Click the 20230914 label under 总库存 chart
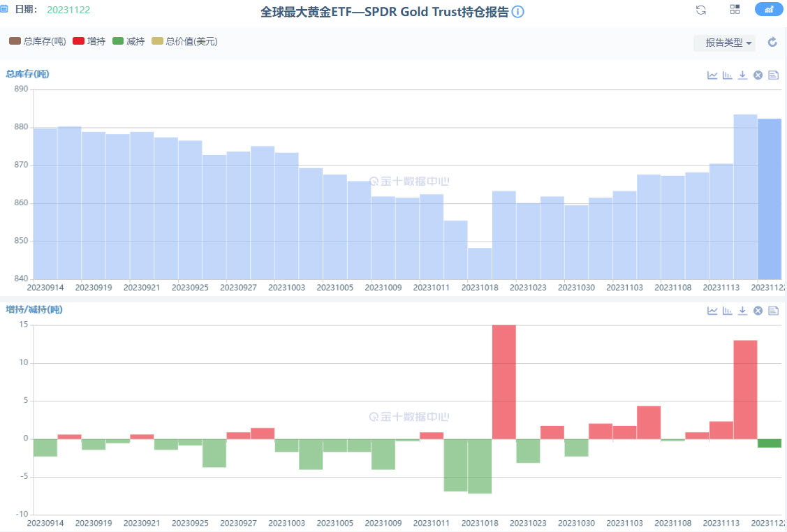The width and height of the screenshot is (787, 532). pyautogui.click(x=45, y=288)
